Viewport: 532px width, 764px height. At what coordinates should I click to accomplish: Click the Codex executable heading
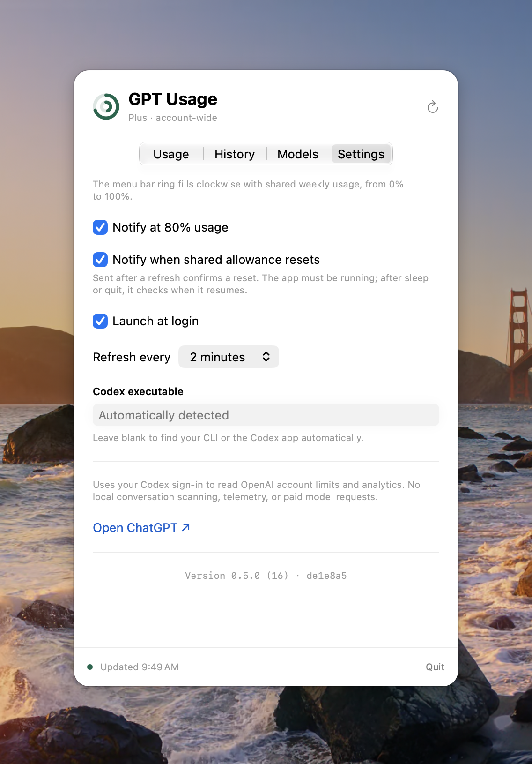coord(138,391)
